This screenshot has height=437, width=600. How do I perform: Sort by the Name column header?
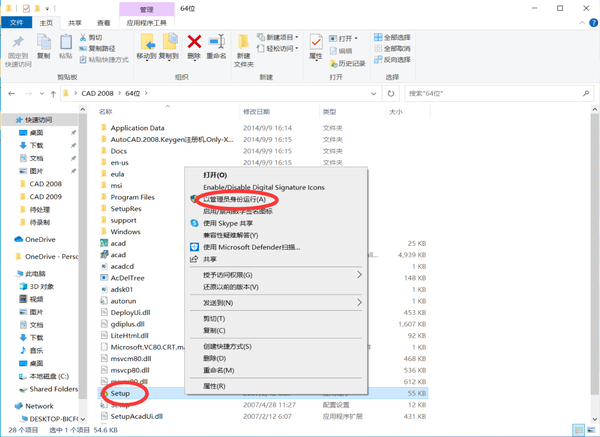105,112
